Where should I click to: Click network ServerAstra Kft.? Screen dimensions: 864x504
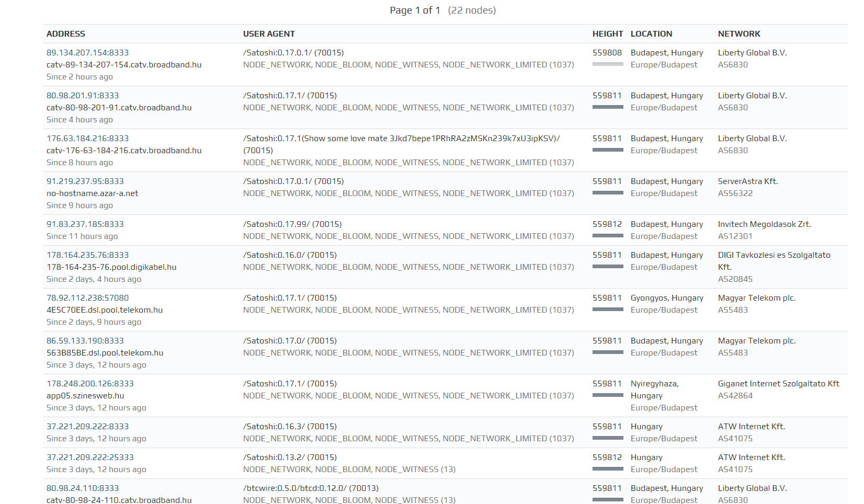click(748, 181)
